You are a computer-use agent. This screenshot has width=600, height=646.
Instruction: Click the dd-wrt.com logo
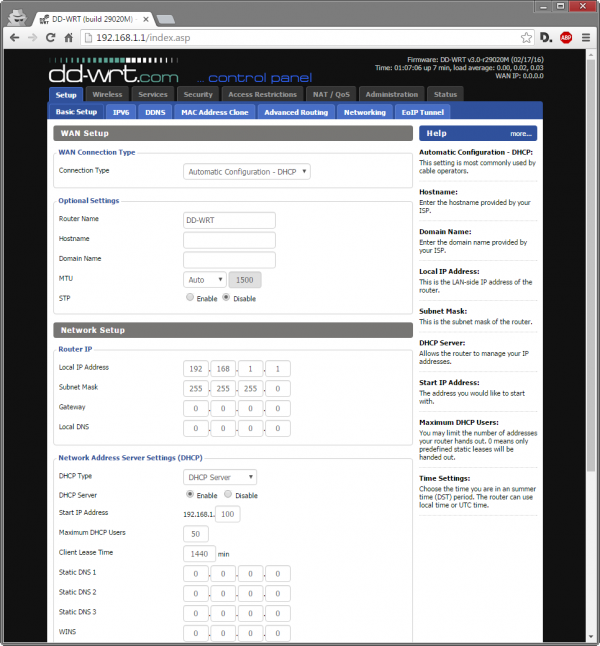115,75
